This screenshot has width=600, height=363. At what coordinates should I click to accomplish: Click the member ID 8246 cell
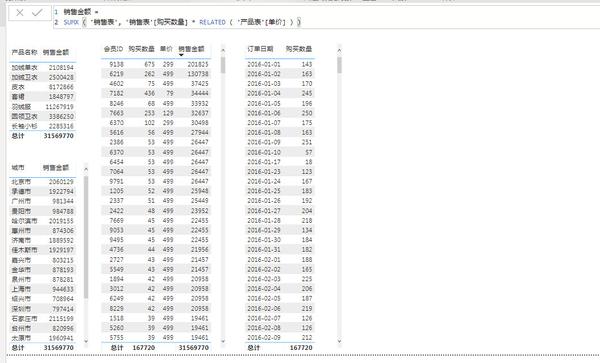(116, 103)
